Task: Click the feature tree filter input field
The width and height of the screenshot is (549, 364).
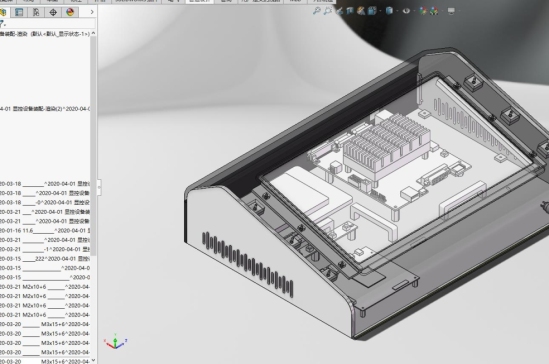Action: pos(50,24)
